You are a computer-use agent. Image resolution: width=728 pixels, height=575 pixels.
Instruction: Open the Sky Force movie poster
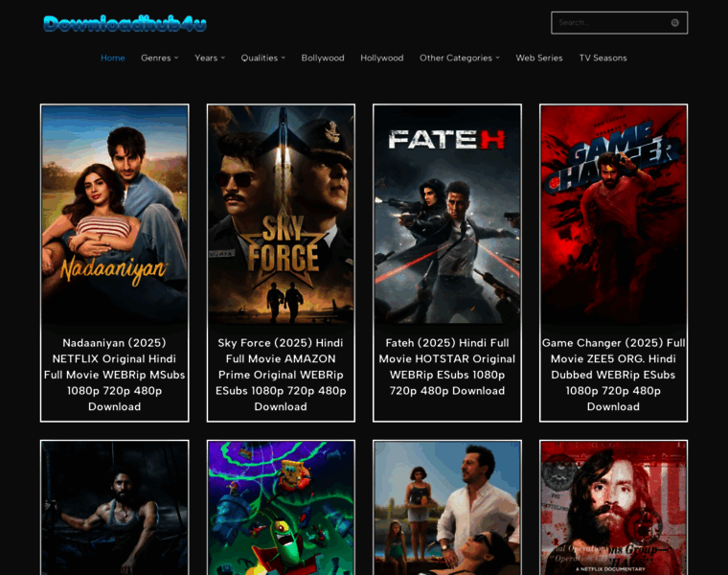(x=281, y=214)
